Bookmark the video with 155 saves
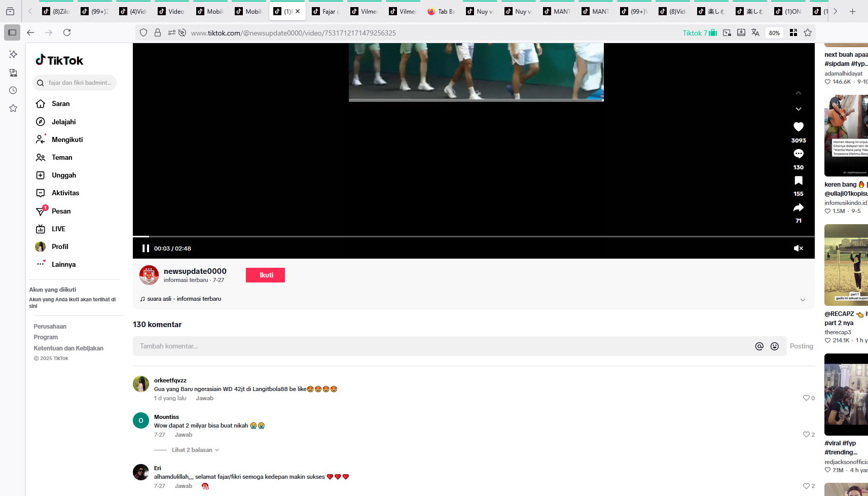868x496 pixels. pyautogui.click(x=799, y=181)
